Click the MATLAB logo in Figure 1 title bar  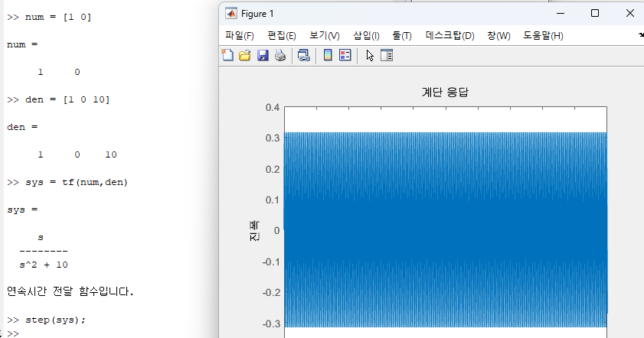(231, 14)
